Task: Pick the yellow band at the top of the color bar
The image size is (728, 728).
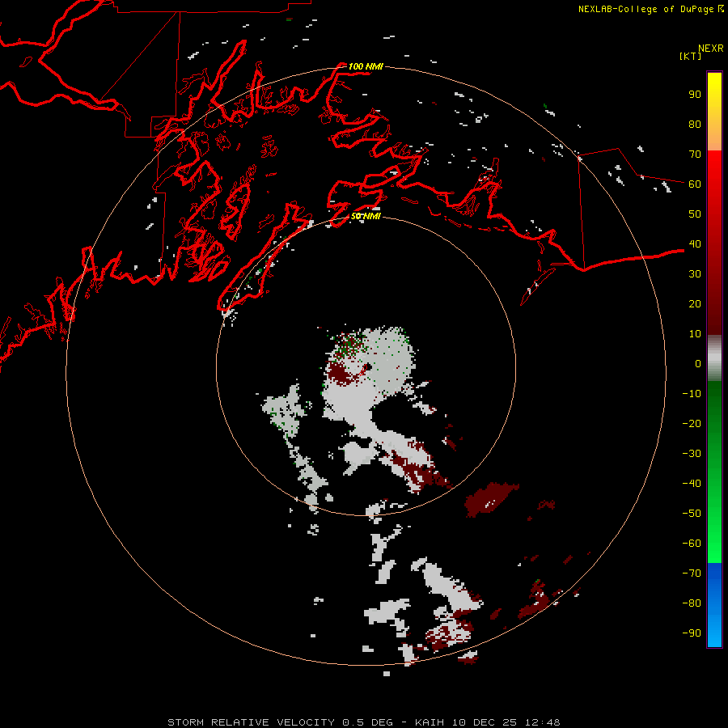Action: [714, 99]
